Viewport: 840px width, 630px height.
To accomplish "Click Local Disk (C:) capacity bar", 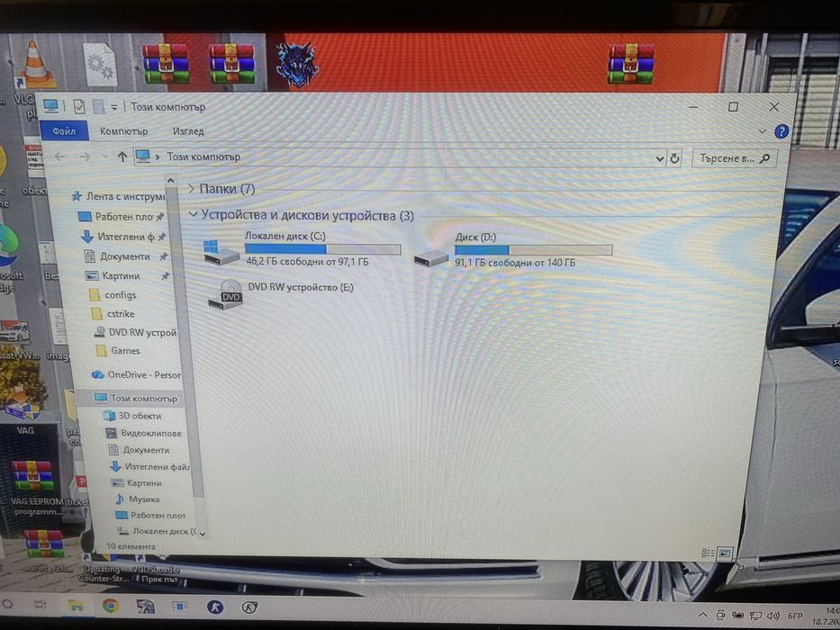I will click(322, 249).
